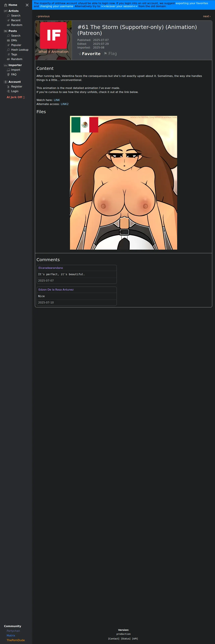Open the attached file image preview
This screenshot has width=215, height=644.
pos(123,183)
